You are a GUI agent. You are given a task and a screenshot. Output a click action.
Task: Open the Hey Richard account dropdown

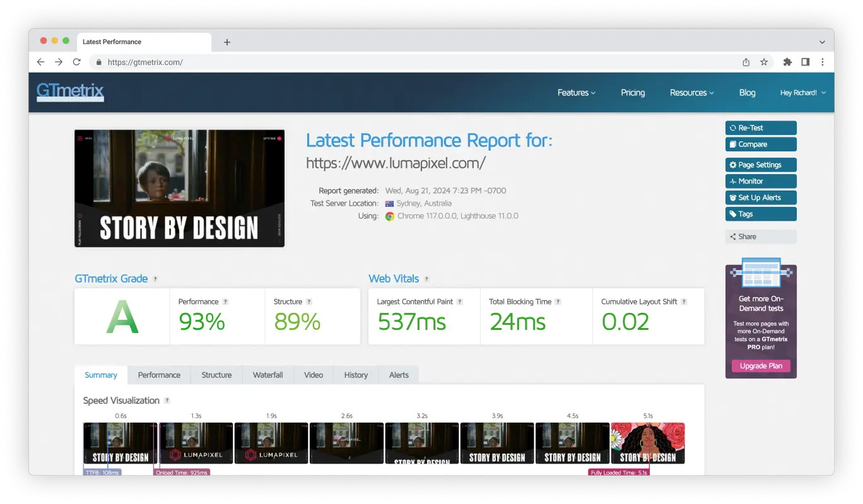click(x=802, y=93)
